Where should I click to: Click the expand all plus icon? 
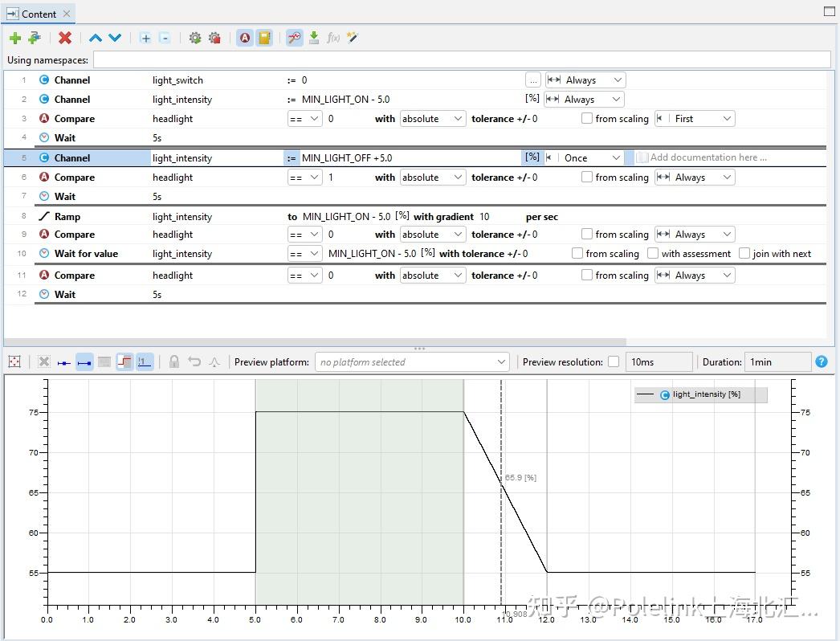(145, 38)
